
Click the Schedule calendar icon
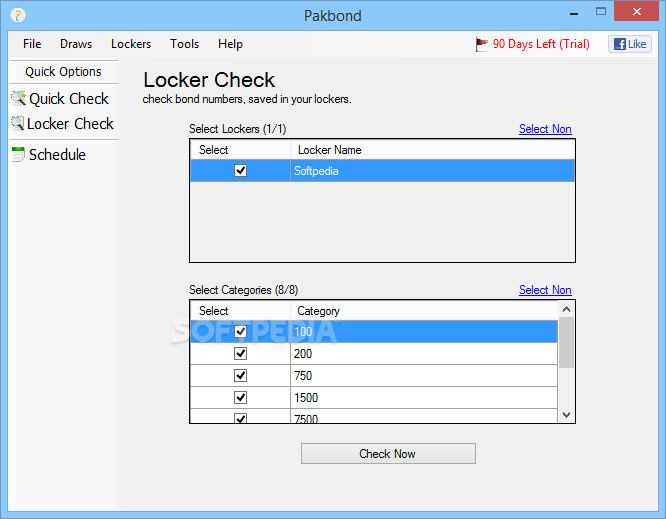pyautogui.click(x=18, y=155)
